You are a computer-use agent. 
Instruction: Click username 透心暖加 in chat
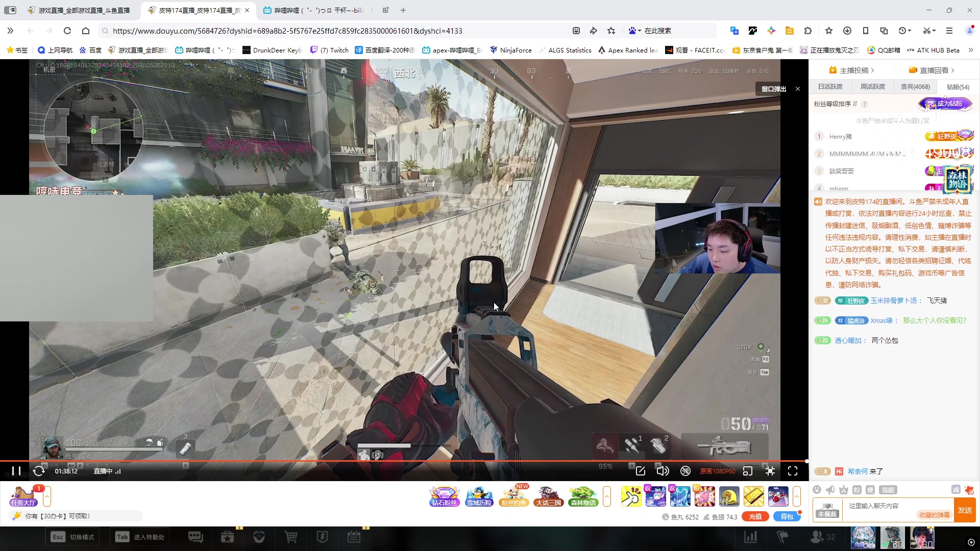(x=848, y=340)
